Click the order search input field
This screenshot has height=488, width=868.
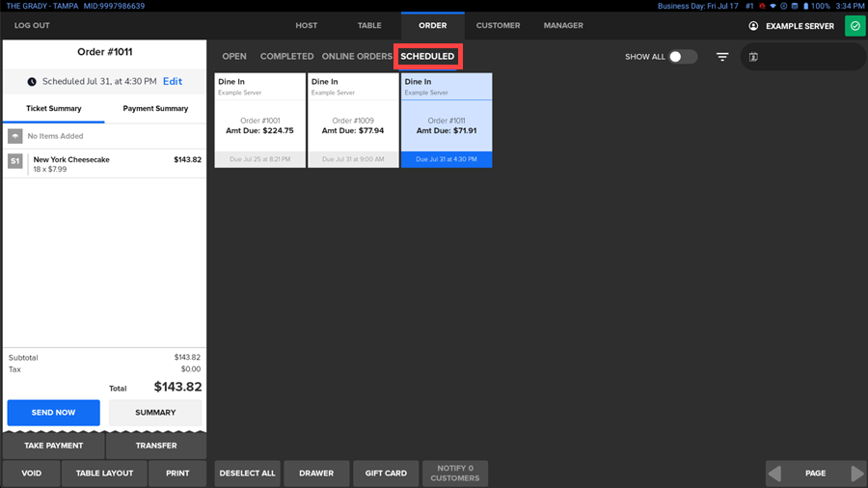802,57
